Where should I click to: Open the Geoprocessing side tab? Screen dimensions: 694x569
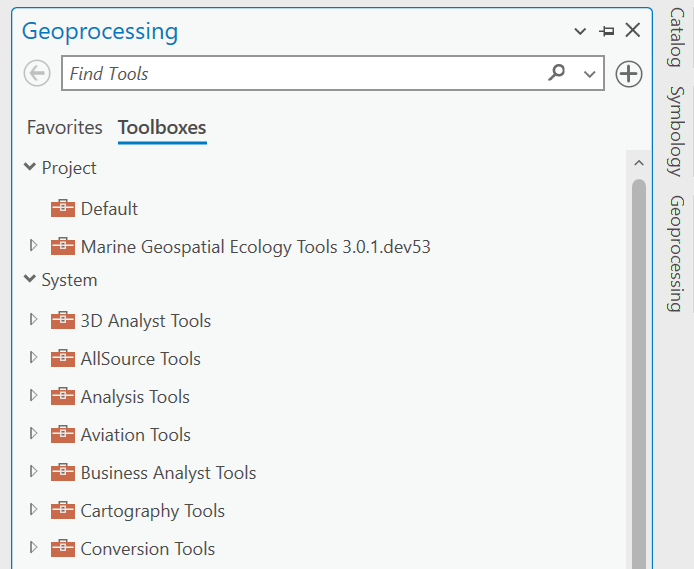pos(676,254)
